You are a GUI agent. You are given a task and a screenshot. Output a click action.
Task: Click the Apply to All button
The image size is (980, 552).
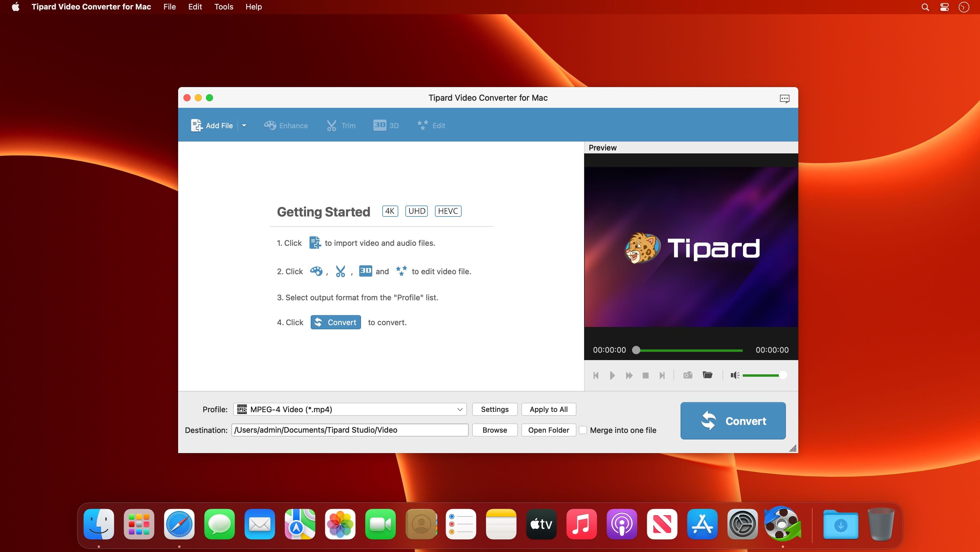pyautogui.click(x=549, y=409)
